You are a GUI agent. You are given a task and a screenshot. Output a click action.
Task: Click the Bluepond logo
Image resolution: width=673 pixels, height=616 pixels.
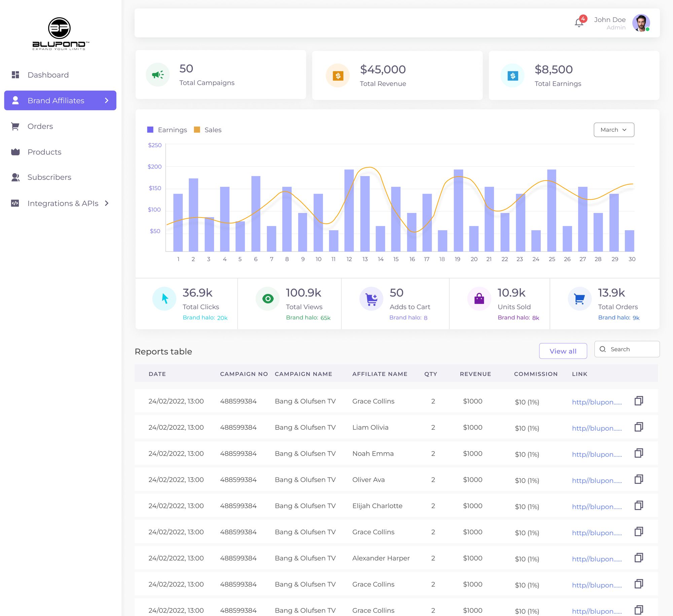[x=60, y=34]
